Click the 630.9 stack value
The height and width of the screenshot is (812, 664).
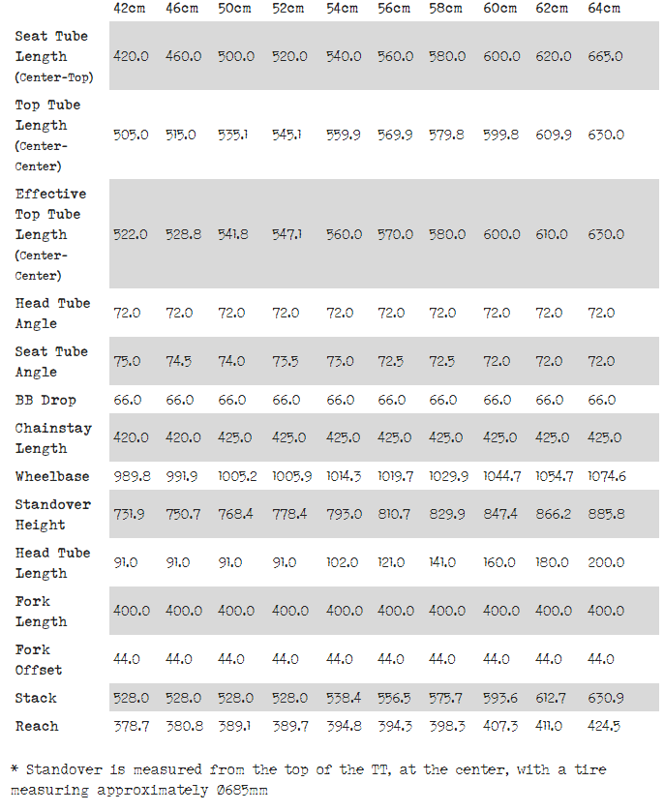click(605, 698)
